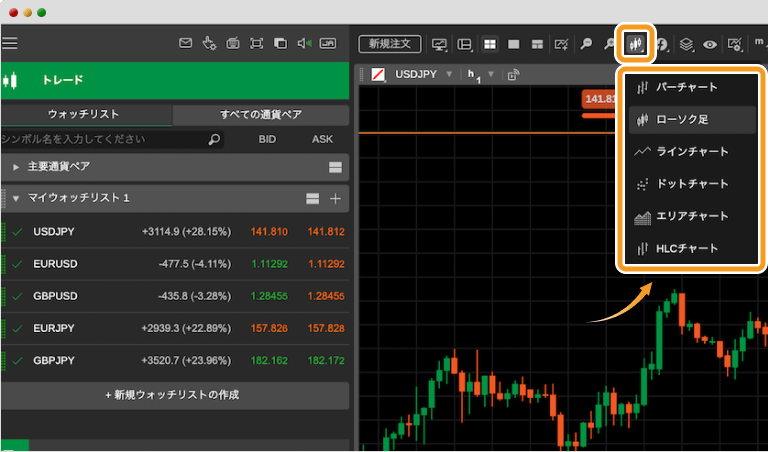The image size is (768, 452).
Task: Open the quick trade click settings icon
Action: point(209,44)
